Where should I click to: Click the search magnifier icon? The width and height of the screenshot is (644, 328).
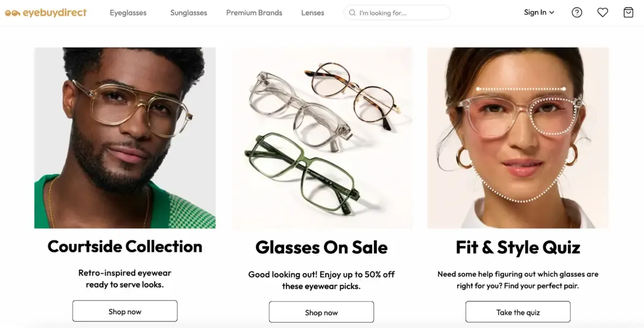(353, 12)
